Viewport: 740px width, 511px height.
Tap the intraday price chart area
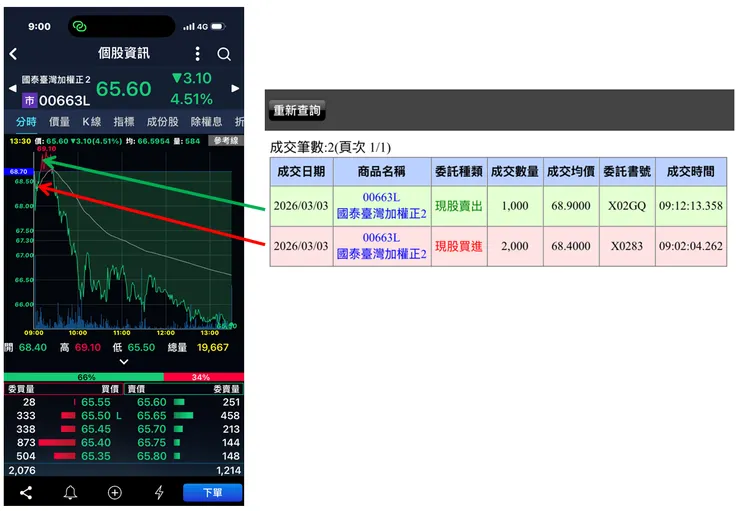tap(134, 241)
